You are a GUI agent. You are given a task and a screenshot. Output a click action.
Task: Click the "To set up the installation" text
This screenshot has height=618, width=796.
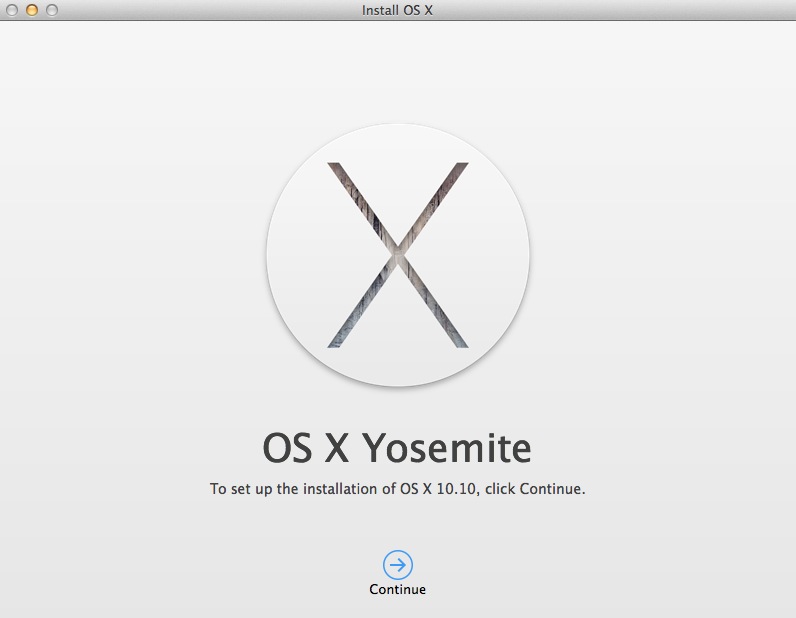(x=397, y=489)
